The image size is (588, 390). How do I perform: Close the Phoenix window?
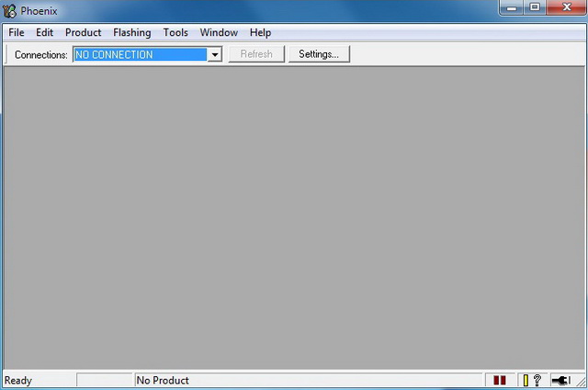coord(567,7)
